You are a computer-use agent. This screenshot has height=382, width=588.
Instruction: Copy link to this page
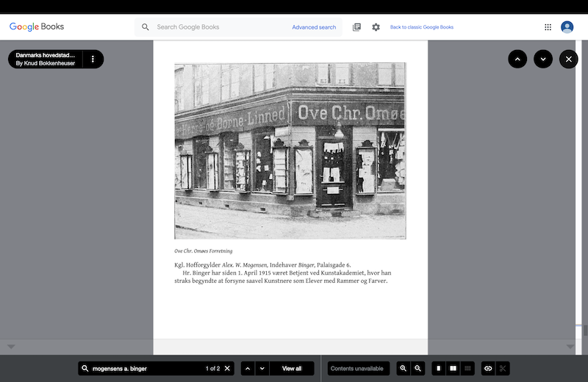click(487, 368)
